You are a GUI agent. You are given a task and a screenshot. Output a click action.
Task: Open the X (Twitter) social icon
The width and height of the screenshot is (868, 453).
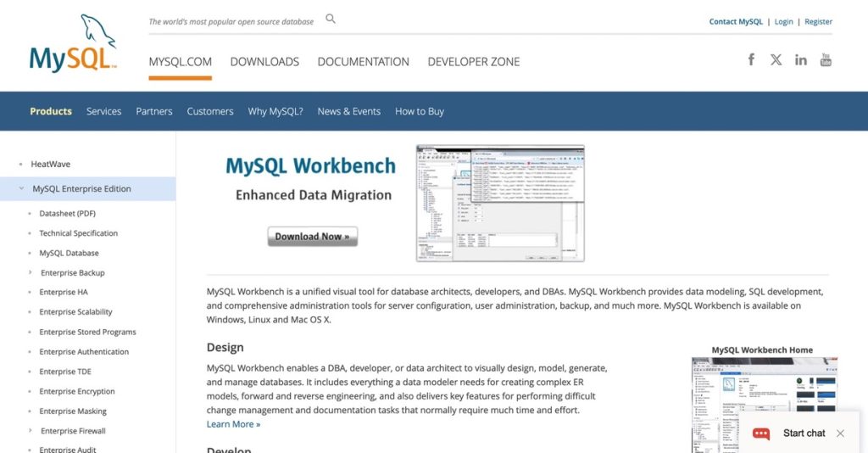point(776,60)
